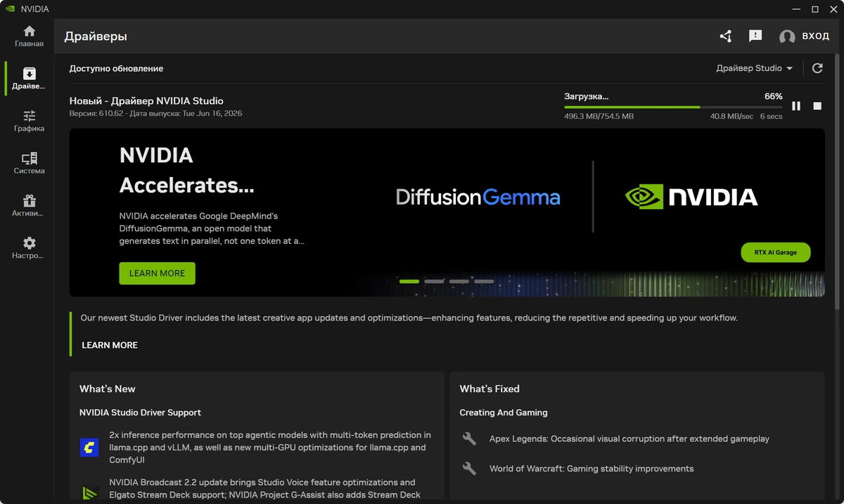Screen dimensions: 844x504
Task: Select the third carousel indicator
Action: pyautogui.click(x=459, y=281)
